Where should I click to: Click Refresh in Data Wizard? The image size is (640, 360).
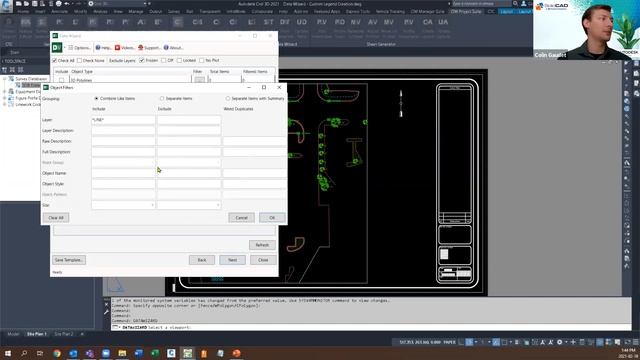point(262,245)
